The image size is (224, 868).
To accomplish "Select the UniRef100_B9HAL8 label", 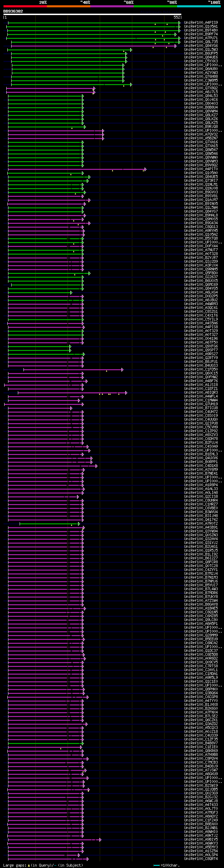I will point(201,215).
